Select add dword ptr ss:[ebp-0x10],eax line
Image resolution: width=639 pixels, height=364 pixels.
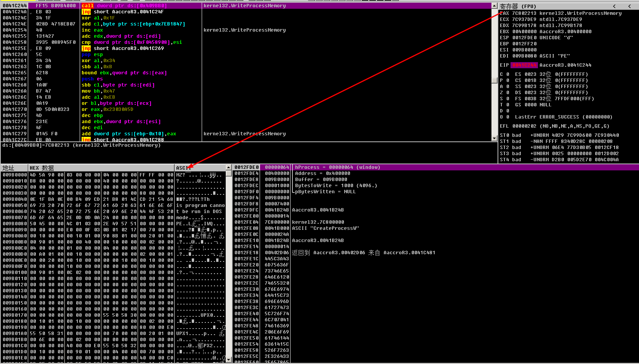pos(128,134)
